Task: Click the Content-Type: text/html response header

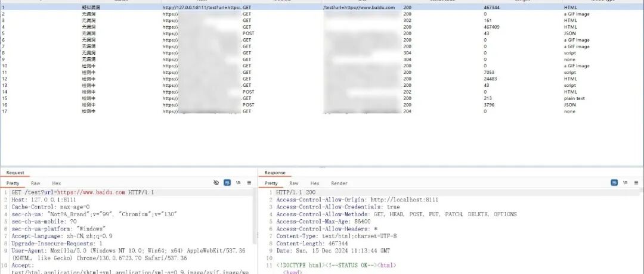Action: pos(336,236)
